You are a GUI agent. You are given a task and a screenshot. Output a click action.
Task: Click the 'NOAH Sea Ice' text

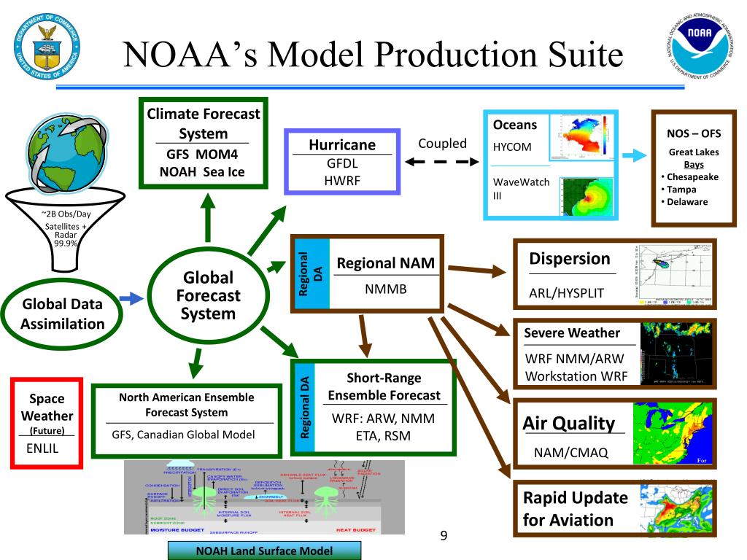pyautogui.click(x=202, y=172)
